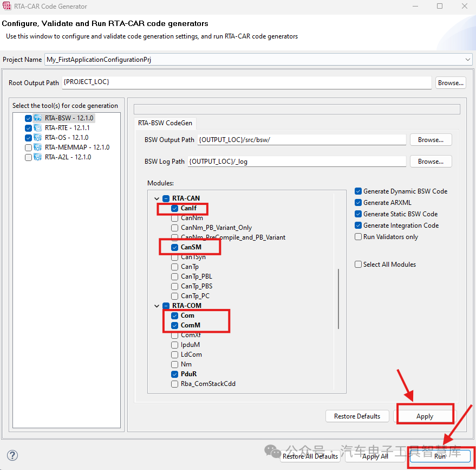This screenshot has width=476, height=470.
Task: Check Select All Modules
Action: pos(358,265)
